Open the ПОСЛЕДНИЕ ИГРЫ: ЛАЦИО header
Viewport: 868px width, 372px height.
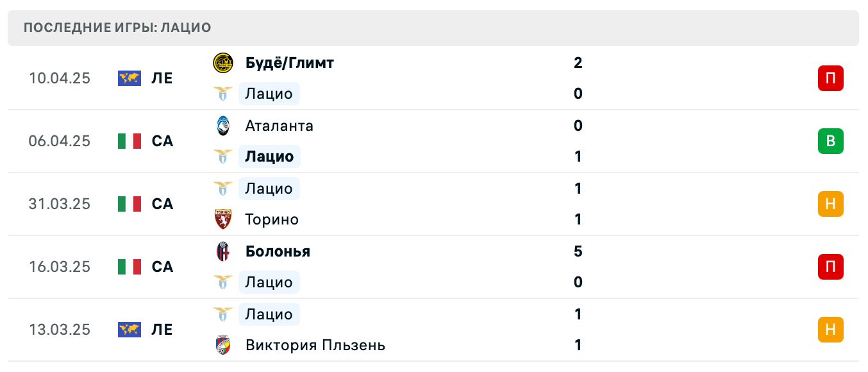[117, 28]
